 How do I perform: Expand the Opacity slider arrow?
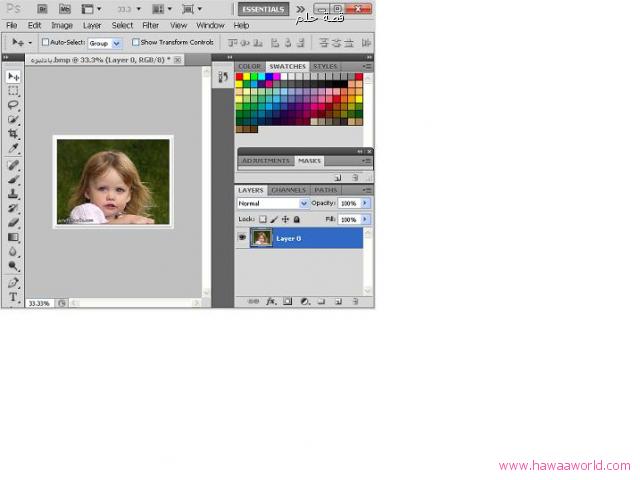pyautogui.click(x=365, y=203)
